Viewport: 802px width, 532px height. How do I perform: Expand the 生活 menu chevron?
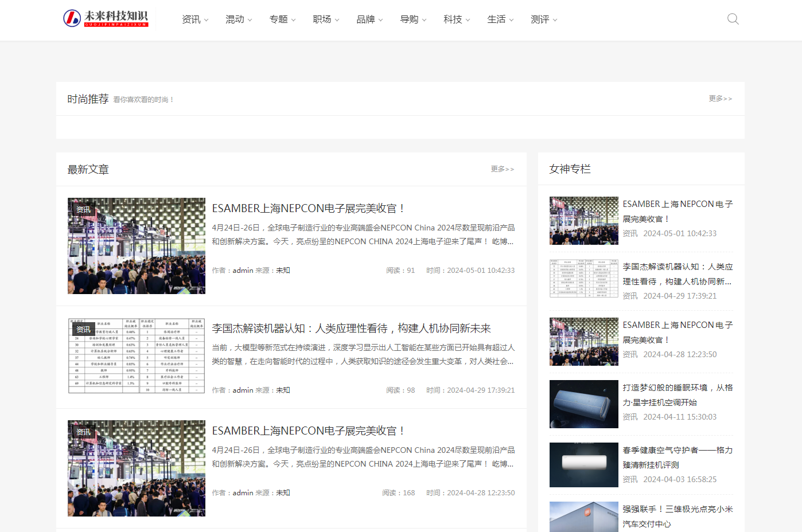point(512,20)
